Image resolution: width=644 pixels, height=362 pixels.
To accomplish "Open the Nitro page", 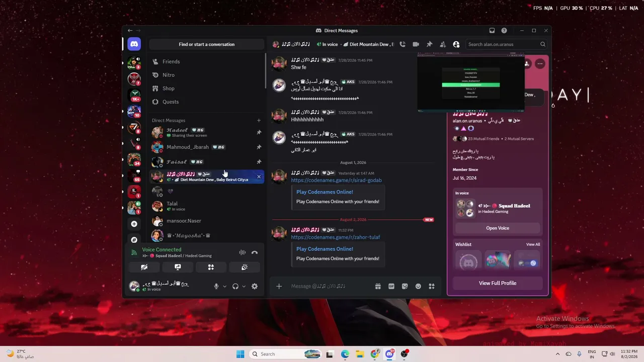I will point(207,75).
